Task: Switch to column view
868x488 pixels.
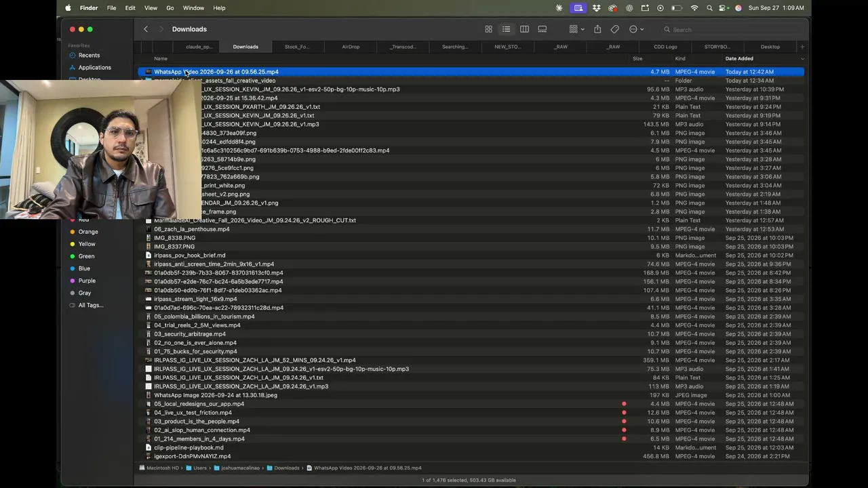Action: pyautogui.click(x=524, y=29)
